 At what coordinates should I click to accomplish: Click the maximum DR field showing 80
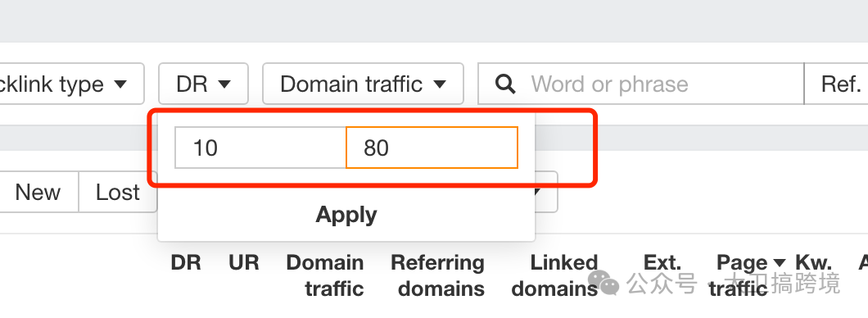(432, 148)
